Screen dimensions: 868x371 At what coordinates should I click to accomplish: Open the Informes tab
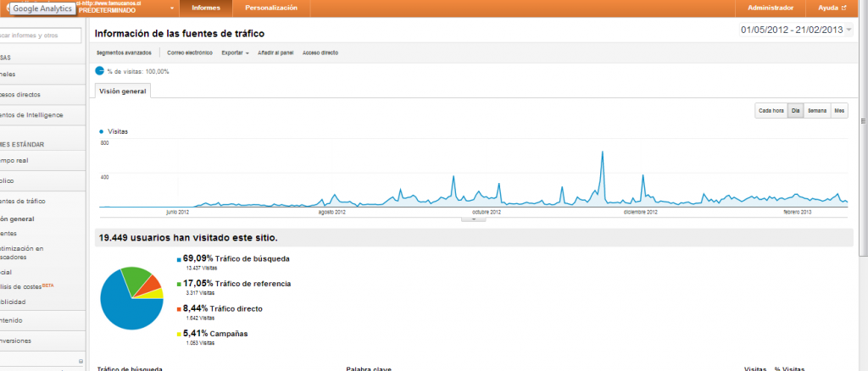[x=206, y=8]
